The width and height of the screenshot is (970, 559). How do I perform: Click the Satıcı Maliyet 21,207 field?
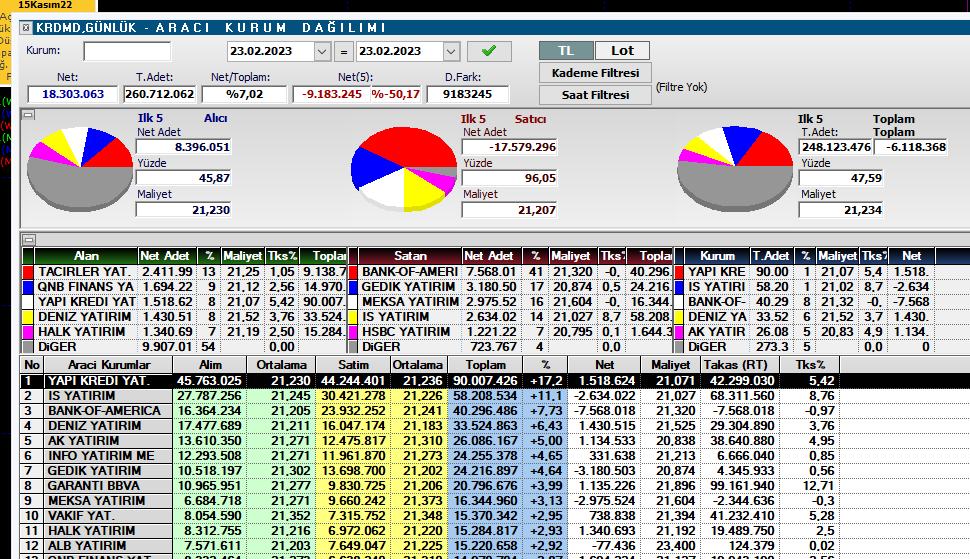point(510,210)
